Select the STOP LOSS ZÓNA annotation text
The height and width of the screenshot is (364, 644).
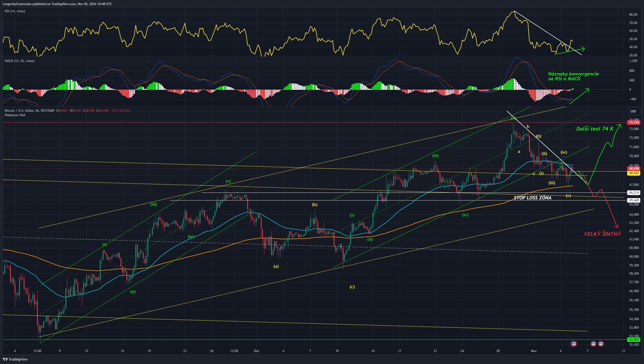click(532, 198)
